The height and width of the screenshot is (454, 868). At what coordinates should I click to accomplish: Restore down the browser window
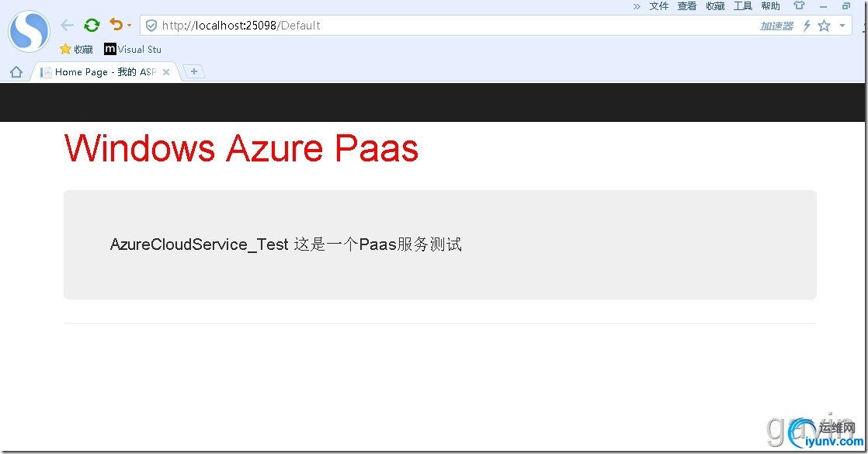[x=845, y=6]
